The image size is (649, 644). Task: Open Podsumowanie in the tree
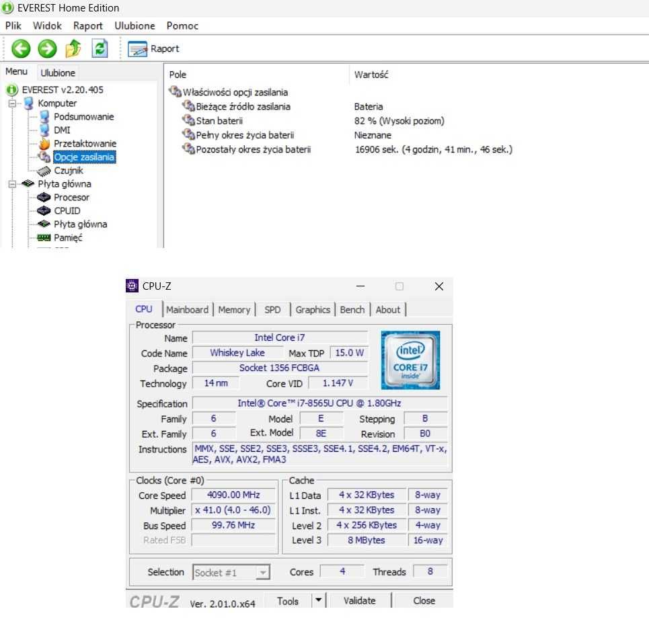83,117
